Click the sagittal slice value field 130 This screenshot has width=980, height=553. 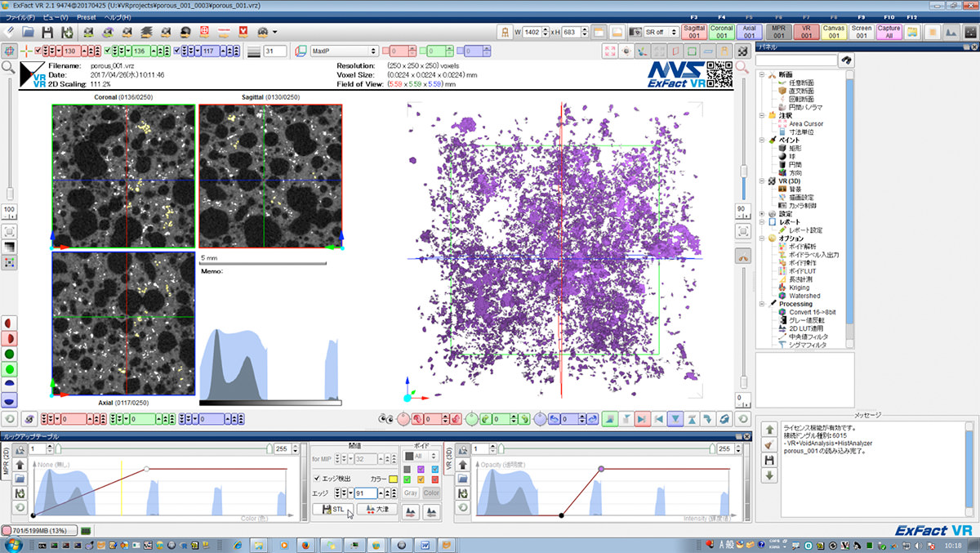point(70,51)
